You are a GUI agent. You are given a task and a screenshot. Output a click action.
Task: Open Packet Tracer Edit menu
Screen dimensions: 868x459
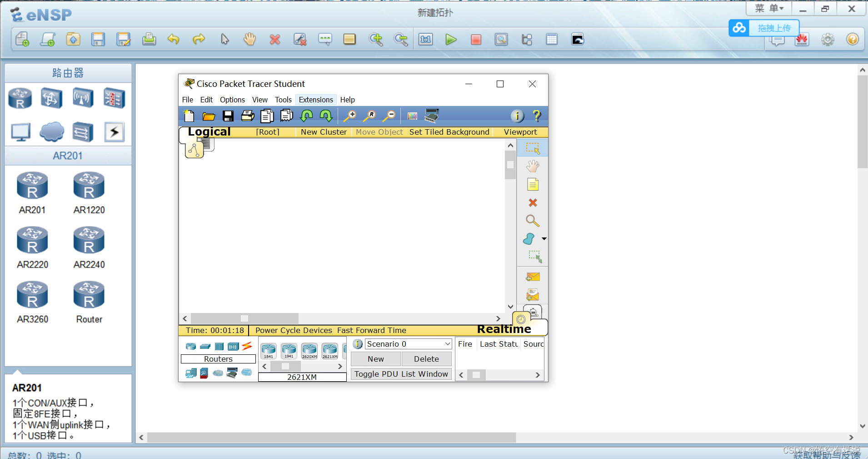(x=206, y=100)
